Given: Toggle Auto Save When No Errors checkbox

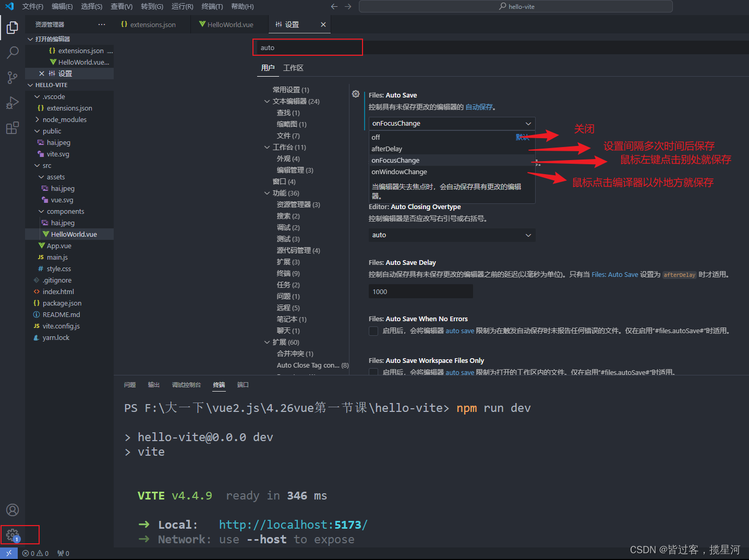Looking at the screenshot, I should [x=373, y=331].
